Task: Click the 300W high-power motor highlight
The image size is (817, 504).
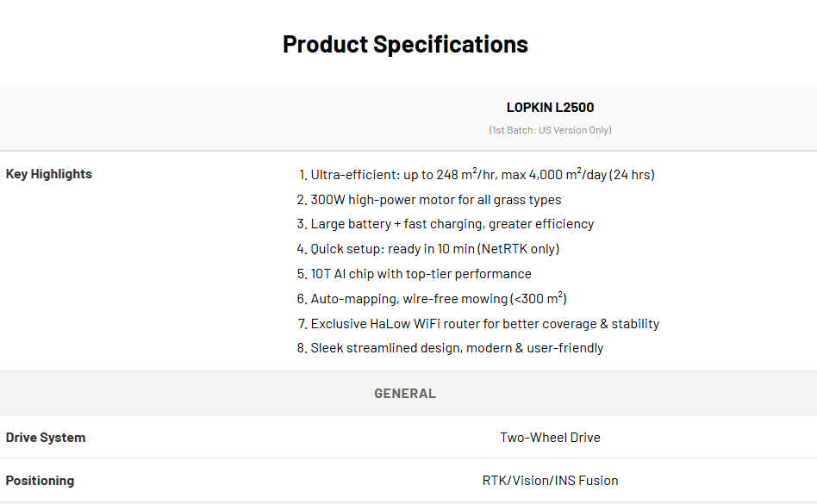Action: click(436, 199)
